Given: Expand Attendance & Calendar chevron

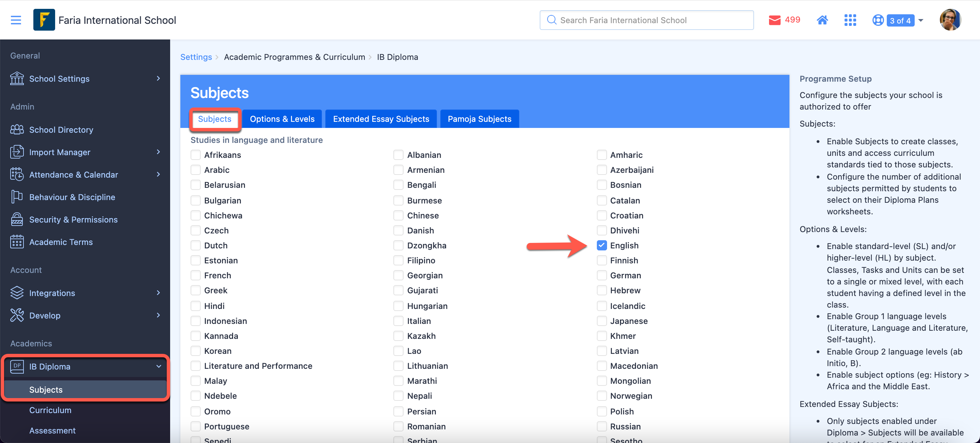Looking at the screenshot, I should tap(159, 174).
